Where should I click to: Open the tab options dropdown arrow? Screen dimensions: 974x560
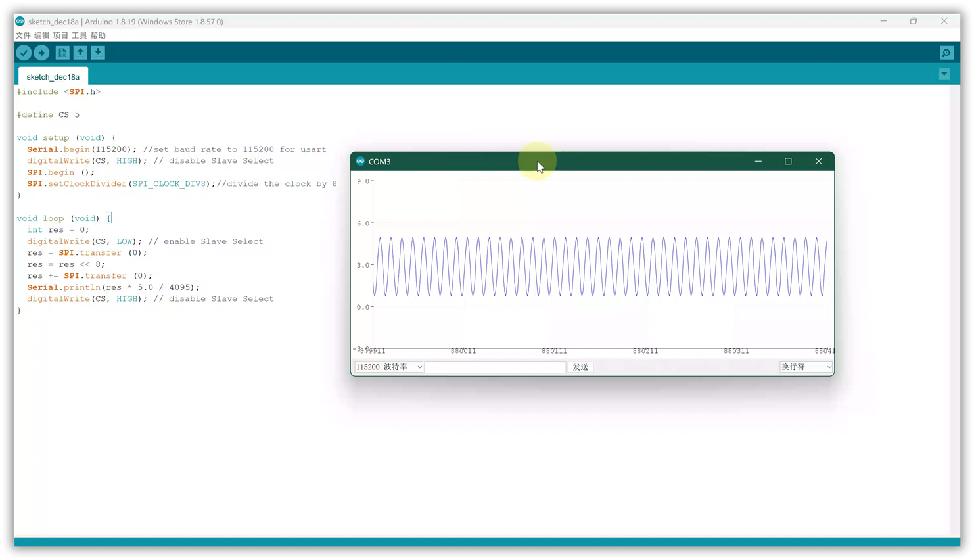944,74
